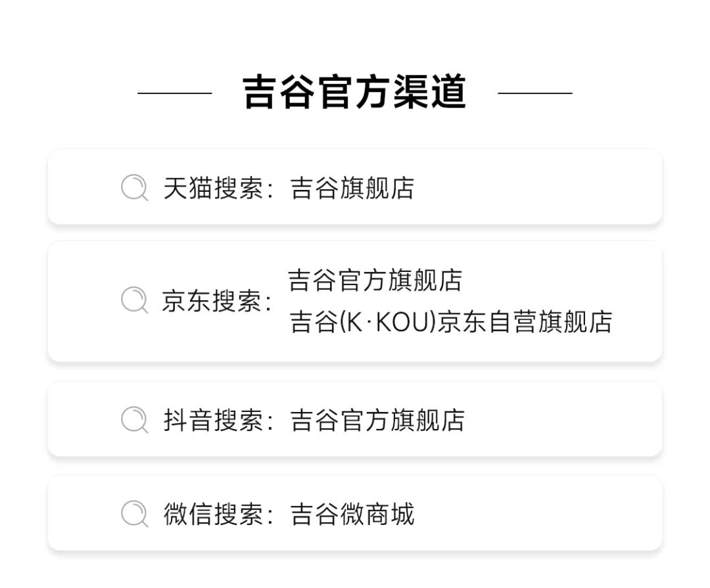Click the magnifier icon beside 抖音搜索
710x588 pixels.
(134, 419)
